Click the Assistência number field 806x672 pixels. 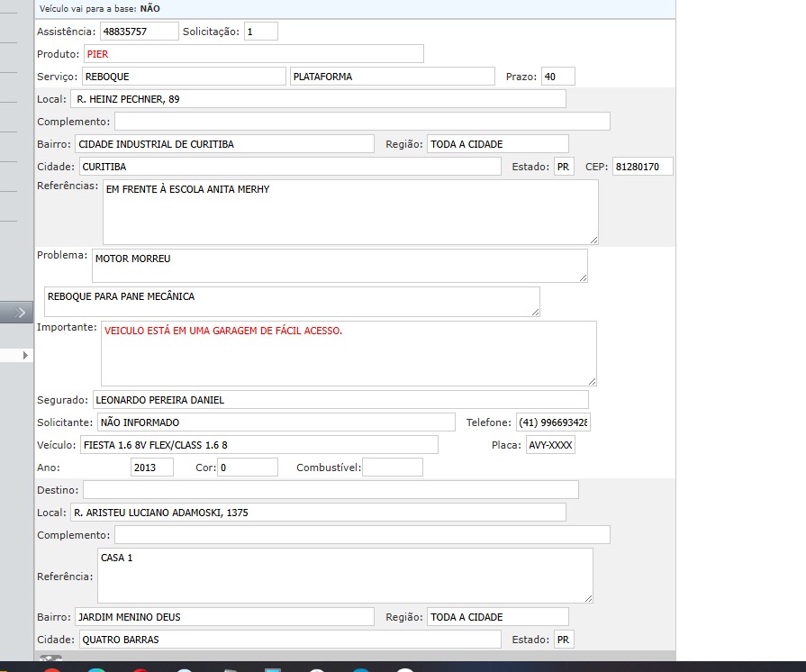tap(139, 32)
